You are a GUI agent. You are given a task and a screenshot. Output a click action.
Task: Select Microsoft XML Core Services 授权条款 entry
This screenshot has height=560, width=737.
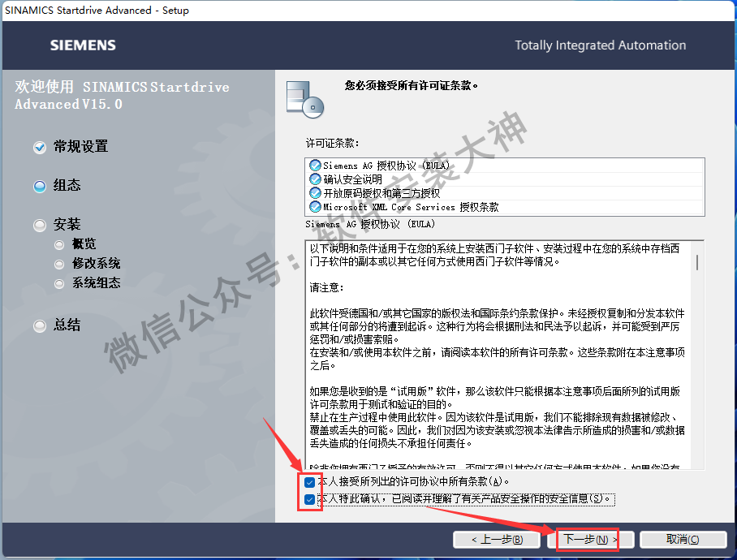(x=504, y=207)
